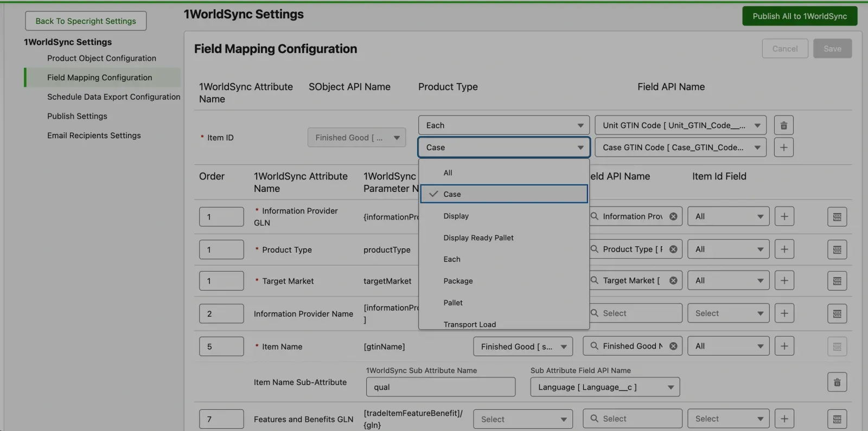Viewport: 868px width, 431px height.
Task: Open Unit GTIN Code field dropdown
Action: click(x=681, y=125)
